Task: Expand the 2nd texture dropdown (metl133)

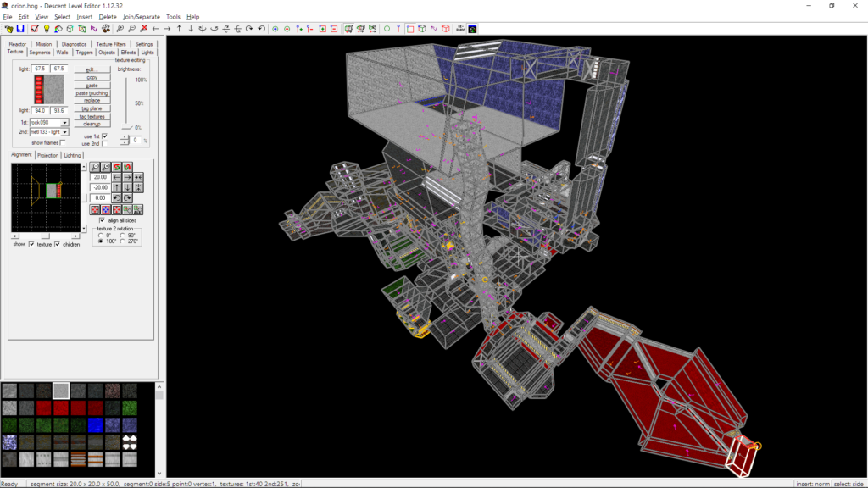Action: tap(65, 132)
